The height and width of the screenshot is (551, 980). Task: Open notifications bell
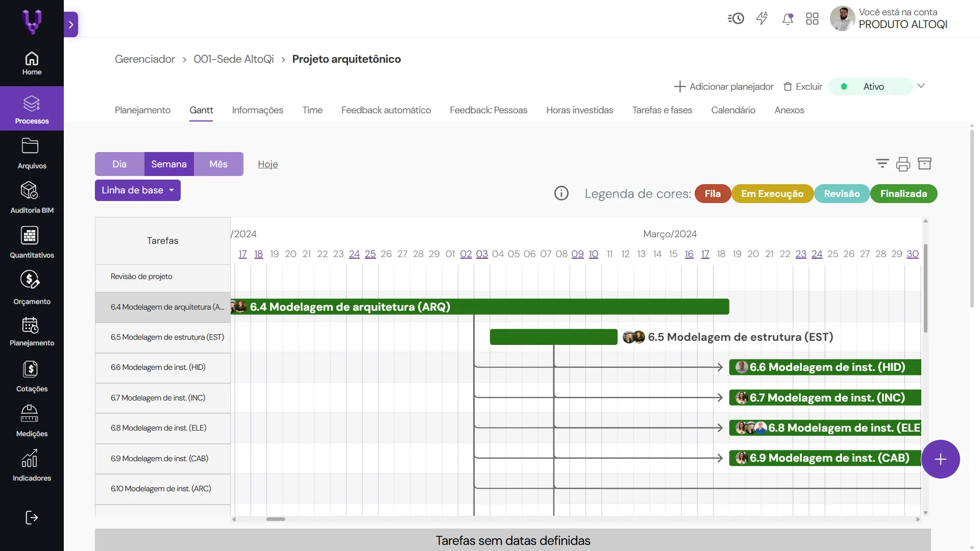(x=788, y=19)
